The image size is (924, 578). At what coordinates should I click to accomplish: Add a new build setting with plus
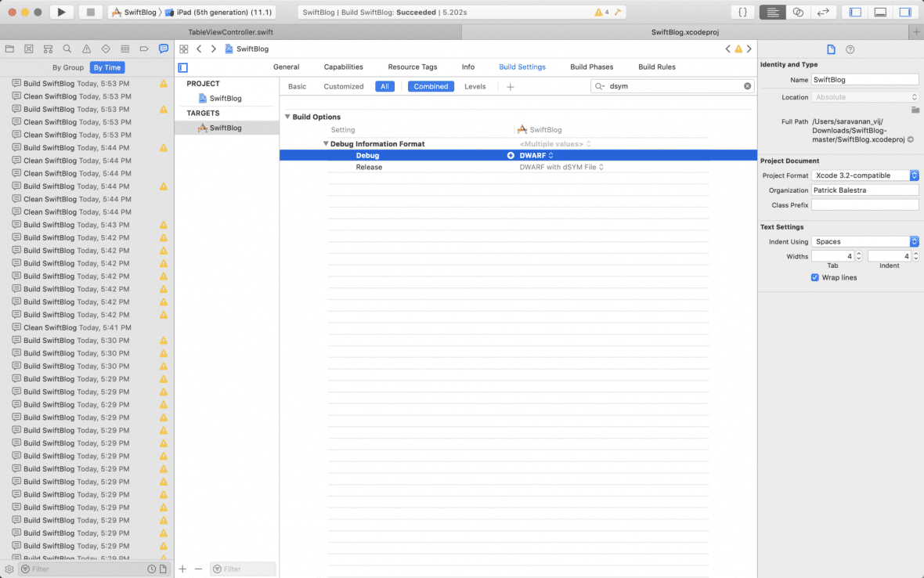511,87
